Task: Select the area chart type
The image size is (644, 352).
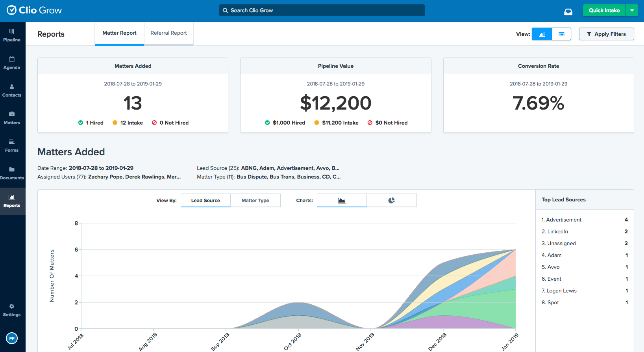Action: coord(342,201)
